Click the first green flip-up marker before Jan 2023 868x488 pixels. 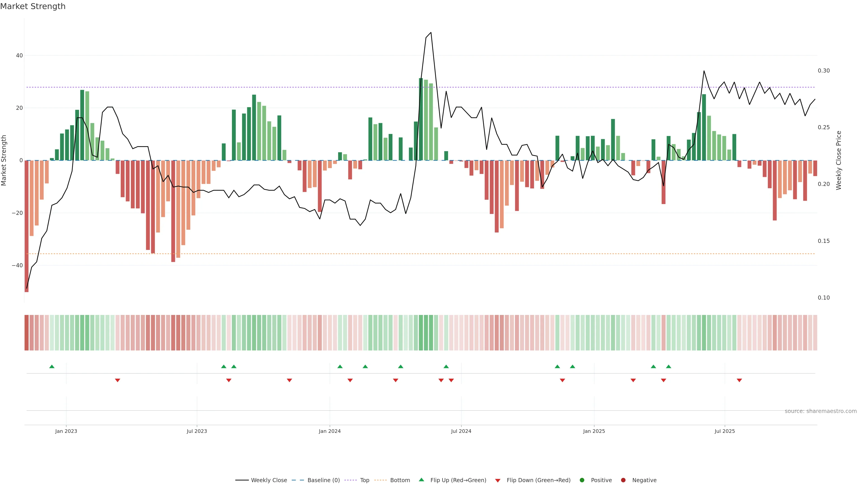52,366
